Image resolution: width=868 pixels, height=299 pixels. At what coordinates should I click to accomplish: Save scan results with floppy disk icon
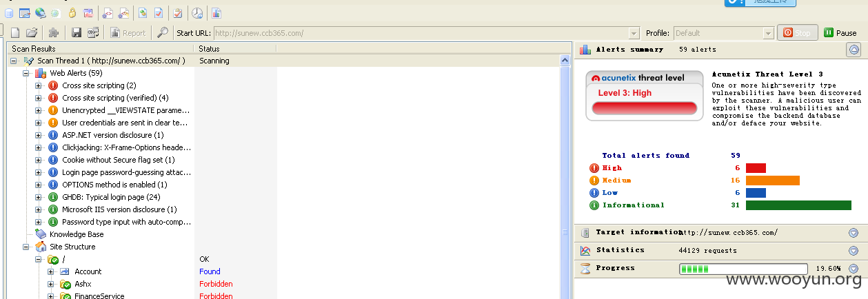(x=77, y=32)
